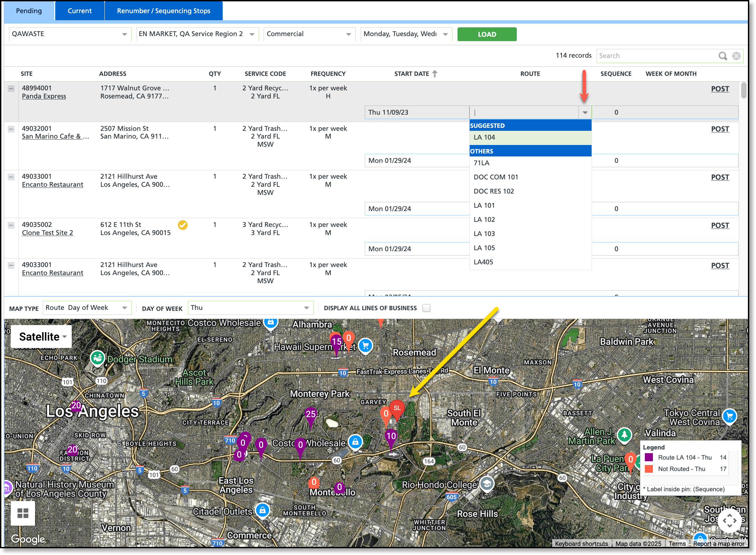Collapse the Panda Express row

click(x=11, y=89)
